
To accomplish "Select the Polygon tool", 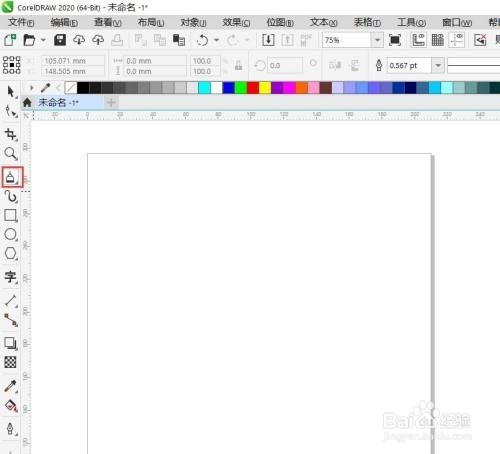I will (10, 254).
